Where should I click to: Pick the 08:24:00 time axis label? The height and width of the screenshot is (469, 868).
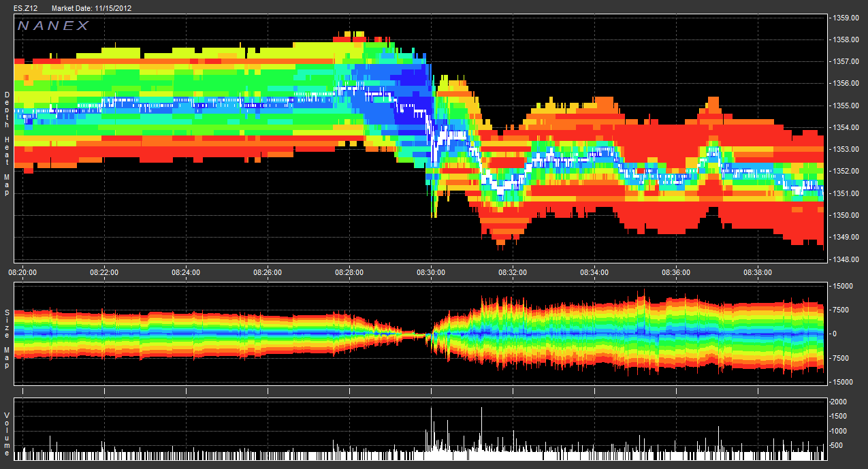point(186,272)
